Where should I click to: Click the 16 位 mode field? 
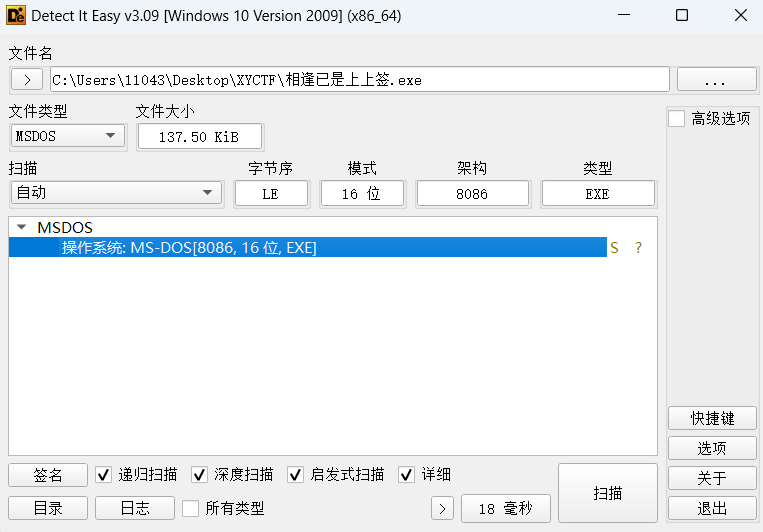click(362, 194)
